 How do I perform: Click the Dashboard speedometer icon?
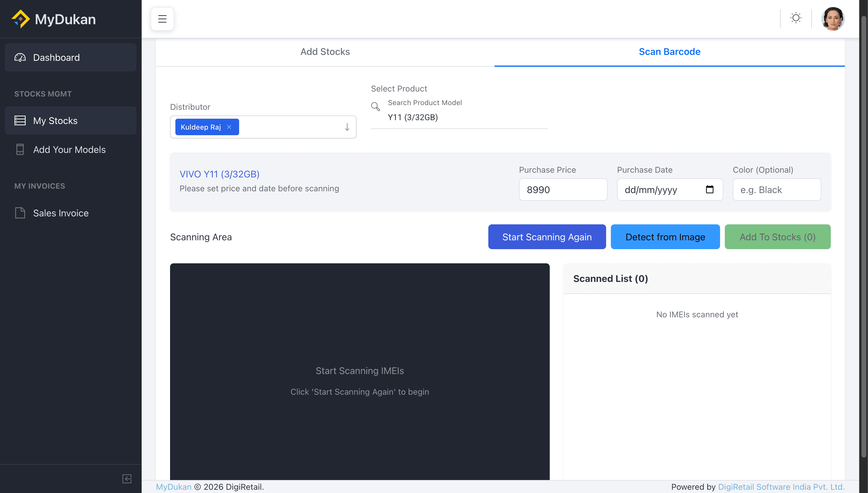pos(20,58)
